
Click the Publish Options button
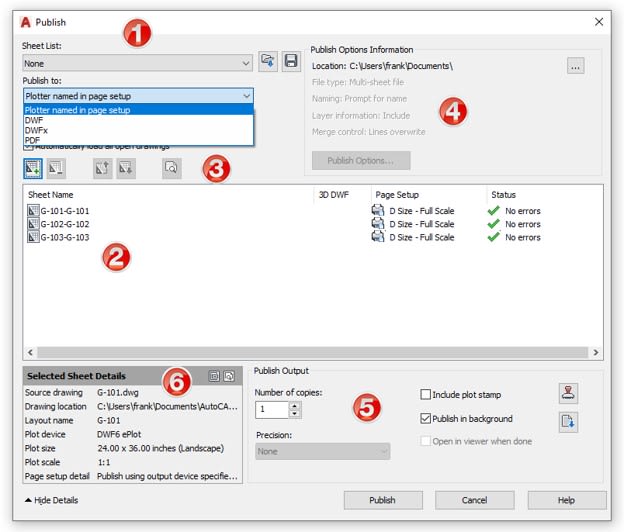click(361, 160)
